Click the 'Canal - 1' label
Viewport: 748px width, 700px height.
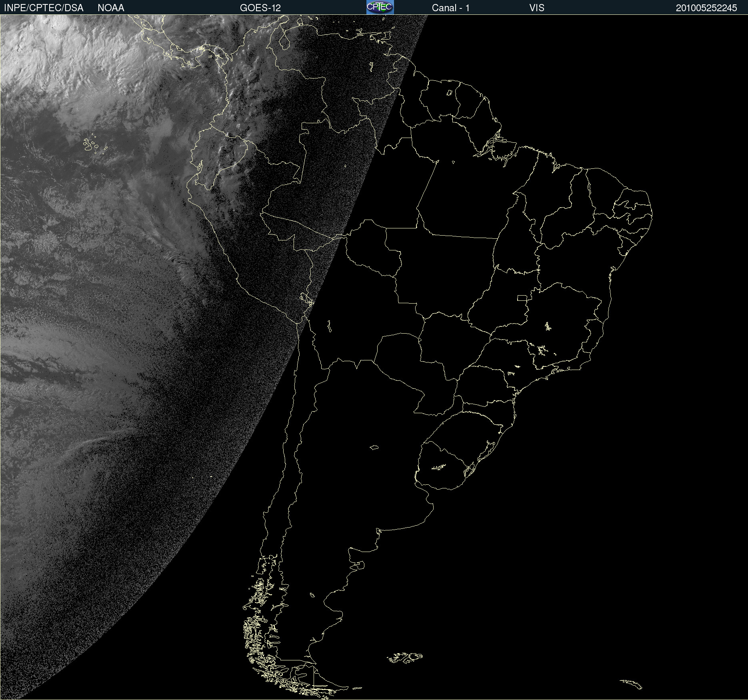(450, 8)
